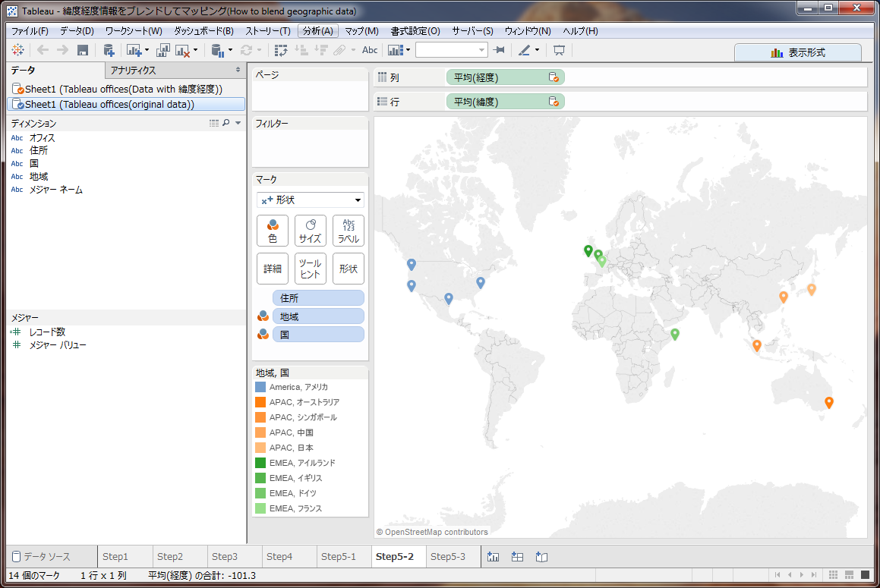Click APAC, オーストラリア orange legend swatch
Image resolution: width=880 pixels, height=588 pixels.
[x=260, y=402]
